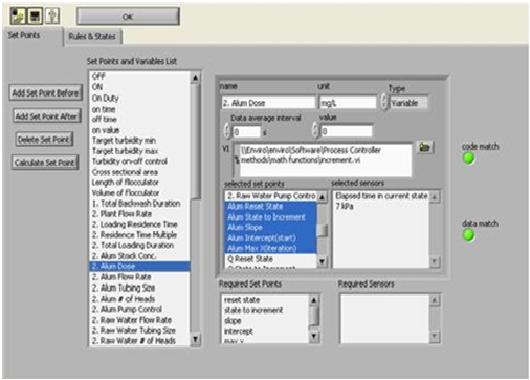
Task: Select Cross sectional area
Action: [x=140, y=172]
